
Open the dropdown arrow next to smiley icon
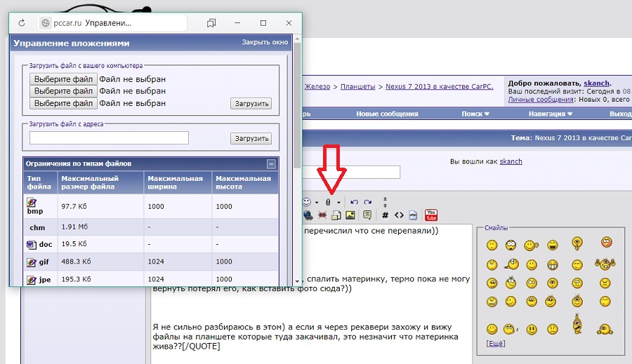click(317, 203)
